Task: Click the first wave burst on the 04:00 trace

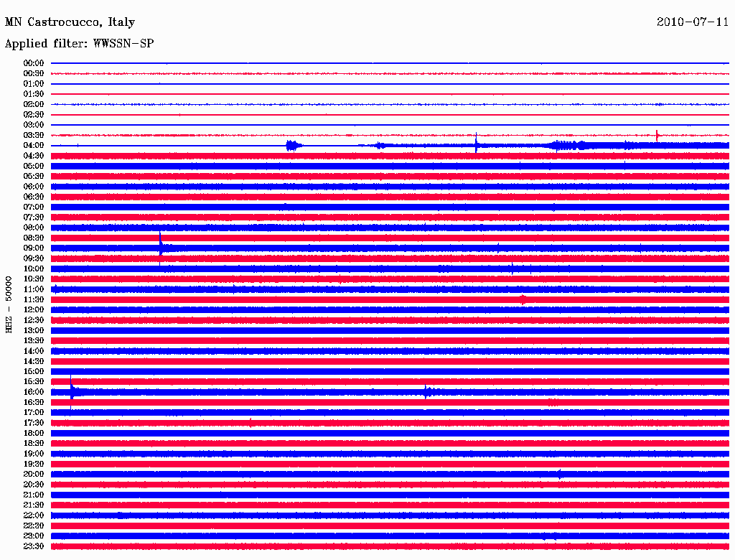Action: pyautogui.click(x=294, y=146)
